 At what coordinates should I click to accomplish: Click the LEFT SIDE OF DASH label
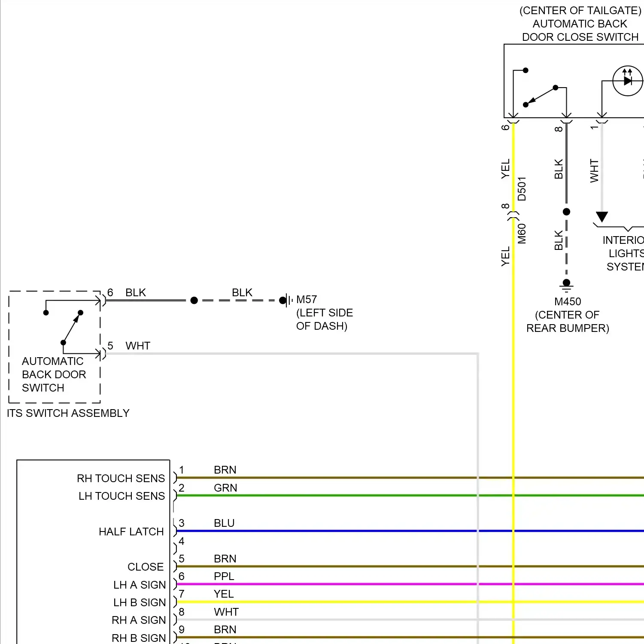tap(324, 319)
